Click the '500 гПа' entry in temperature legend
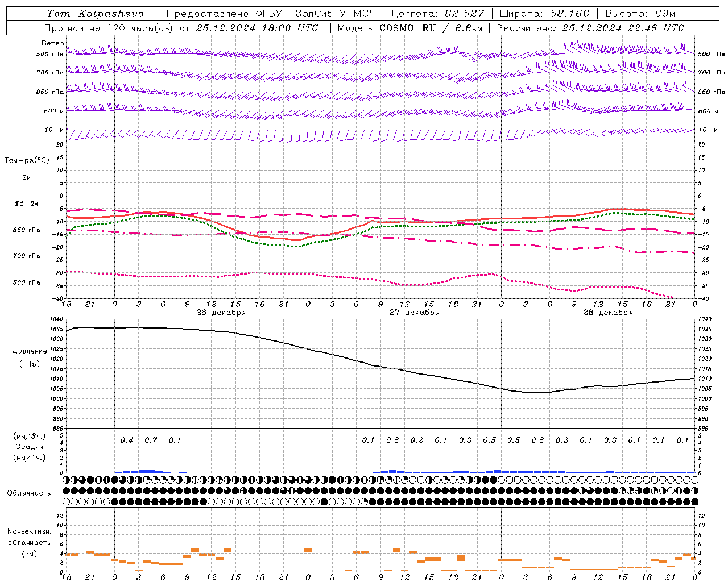 coord(27,282)
